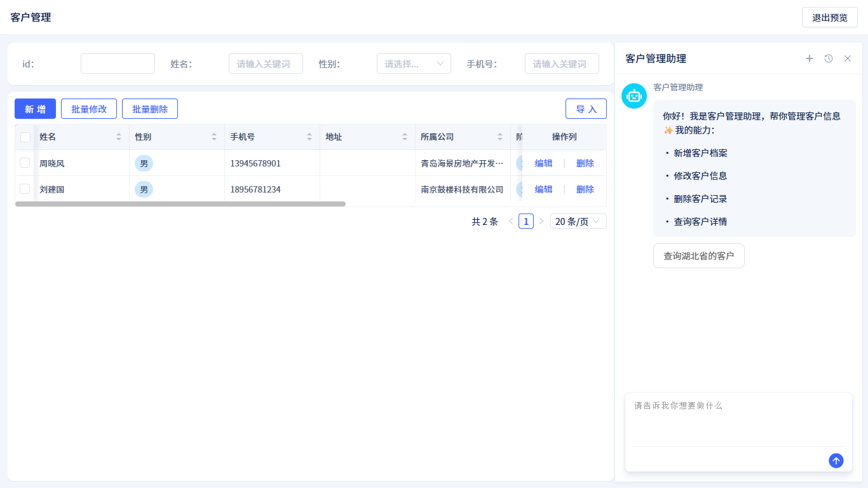Check the row for 周晓风
This screenshot has width=868, height=488.
(25, 163)
